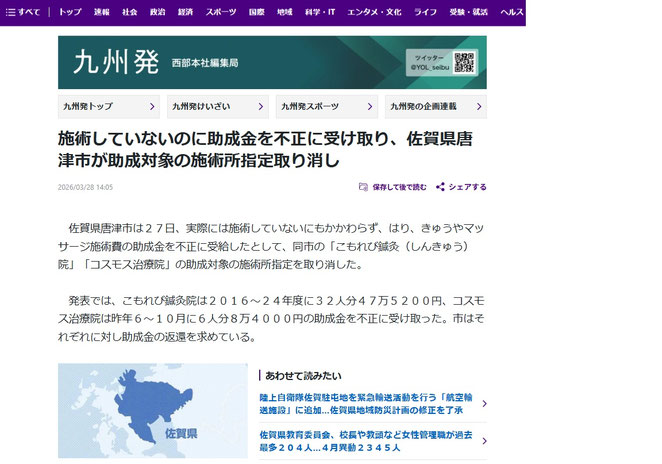Image resolution: width=662 pixels, height=464 pixels.
Task: Click the article headline
Action: (x=265, y=149)
